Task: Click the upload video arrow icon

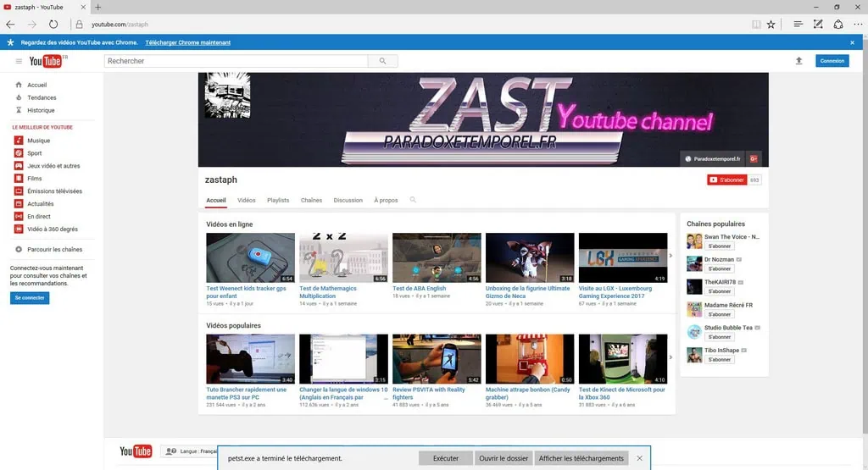Action: [798, 61]
